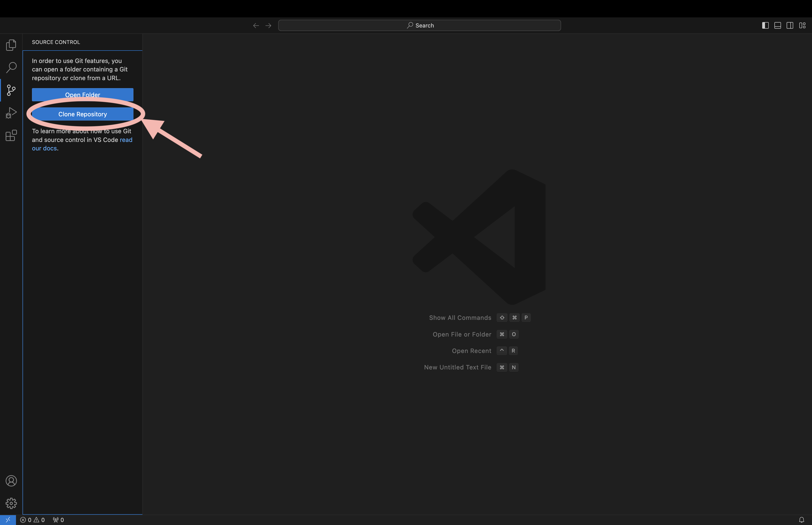Viewport: 812px width, 525px height.
Task: Click the Go Forward arrow
Action: point(268,26)
